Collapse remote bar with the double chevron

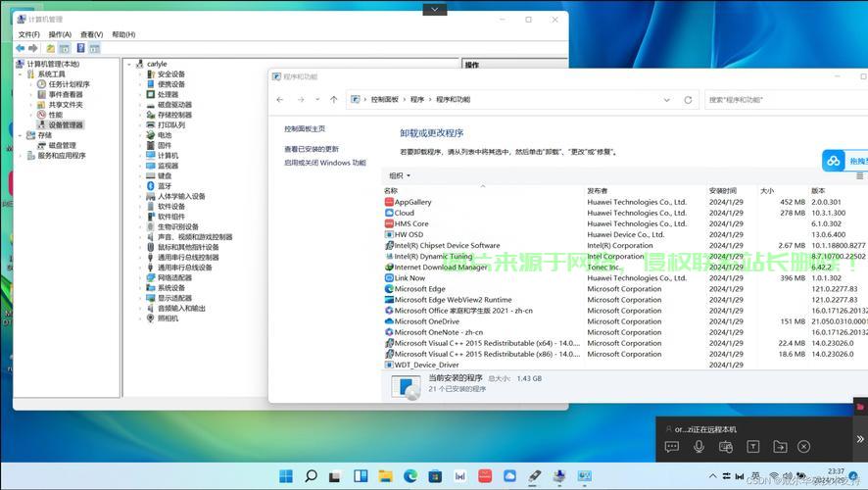[860, 438]
